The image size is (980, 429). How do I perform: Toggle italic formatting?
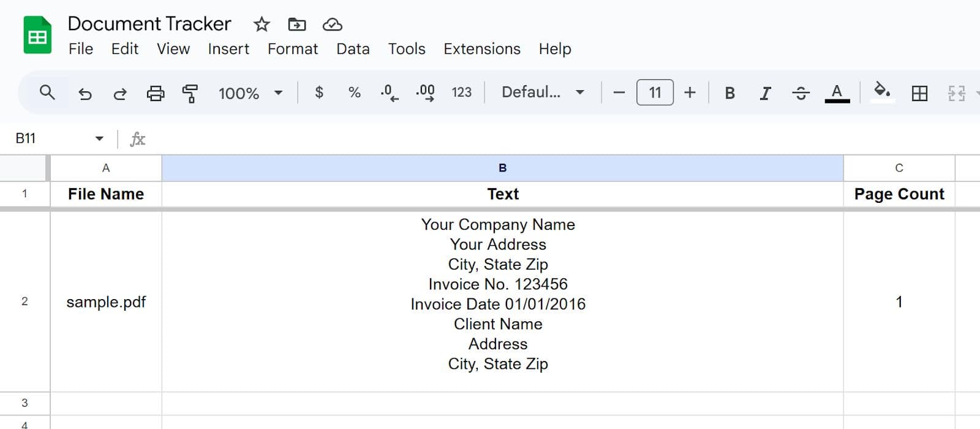[x=765, y=93]
